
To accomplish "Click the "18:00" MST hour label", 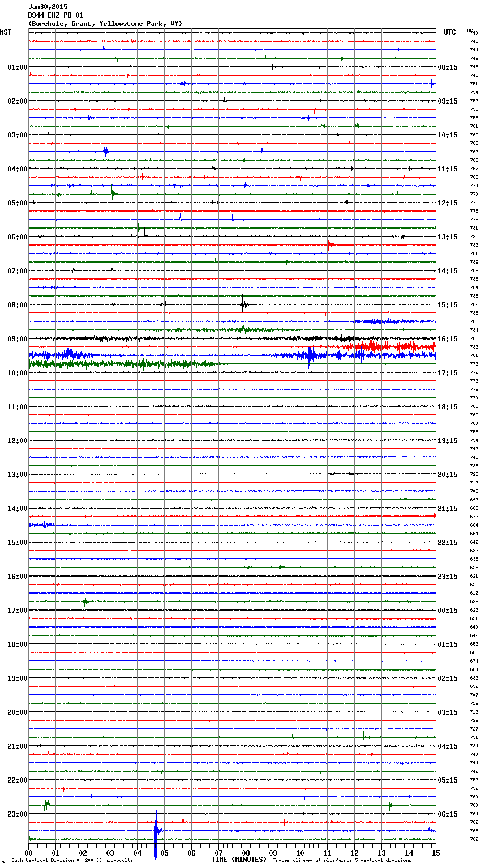I will [17, 644].
